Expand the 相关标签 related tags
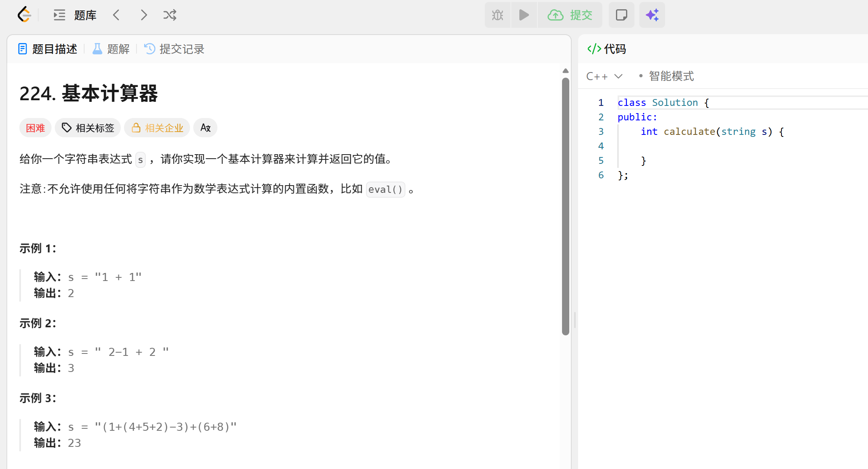The image size is (868, 469). tap(88, 128)
